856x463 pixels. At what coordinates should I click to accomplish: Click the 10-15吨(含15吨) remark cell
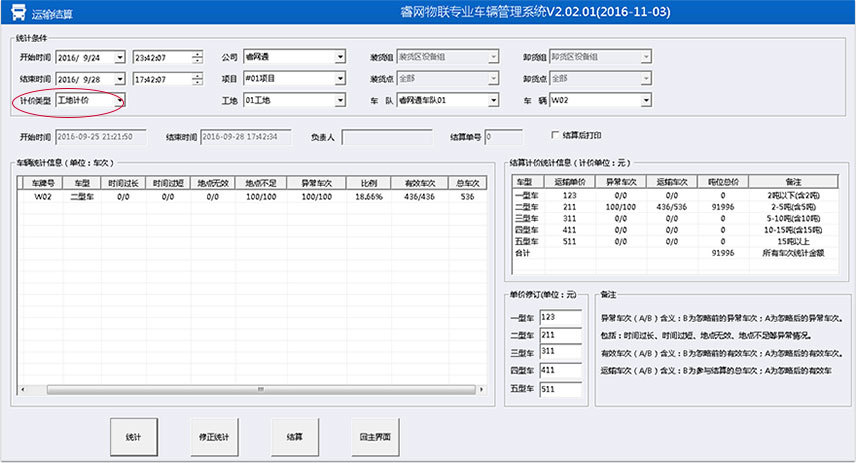(793, 230)
